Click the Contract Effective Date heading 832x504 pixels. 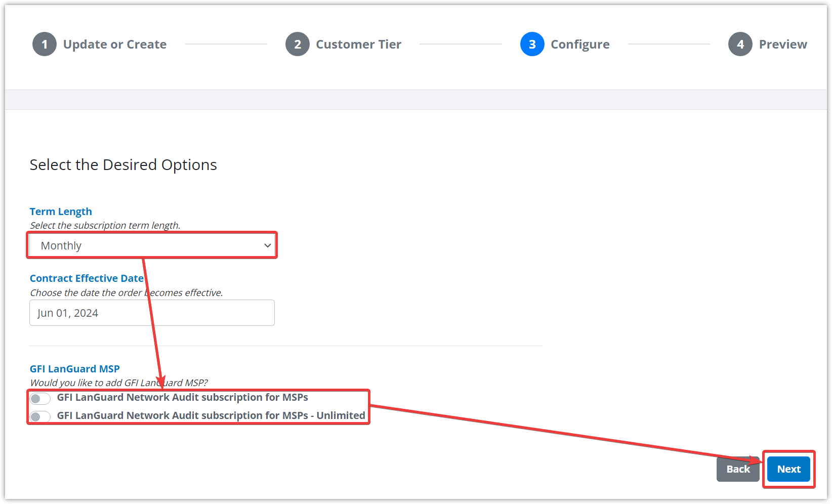point(87,278)
